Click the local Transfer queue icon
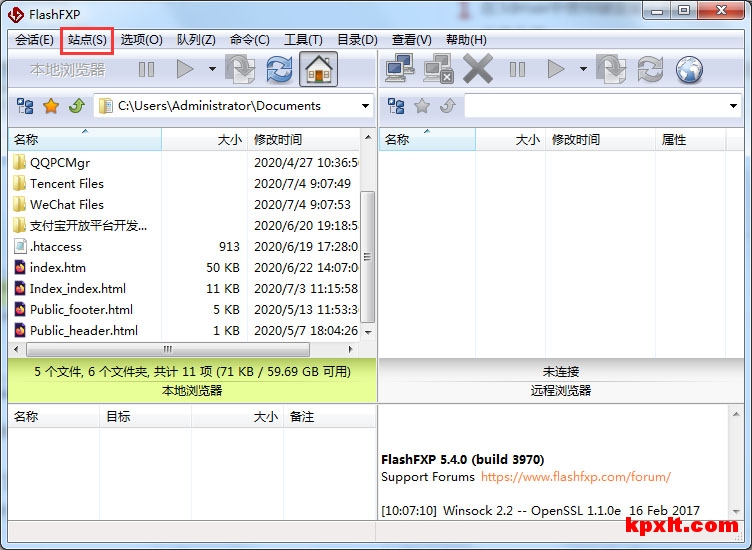The height and width of the screenshot is (550, 752). [x=240, y=69]
